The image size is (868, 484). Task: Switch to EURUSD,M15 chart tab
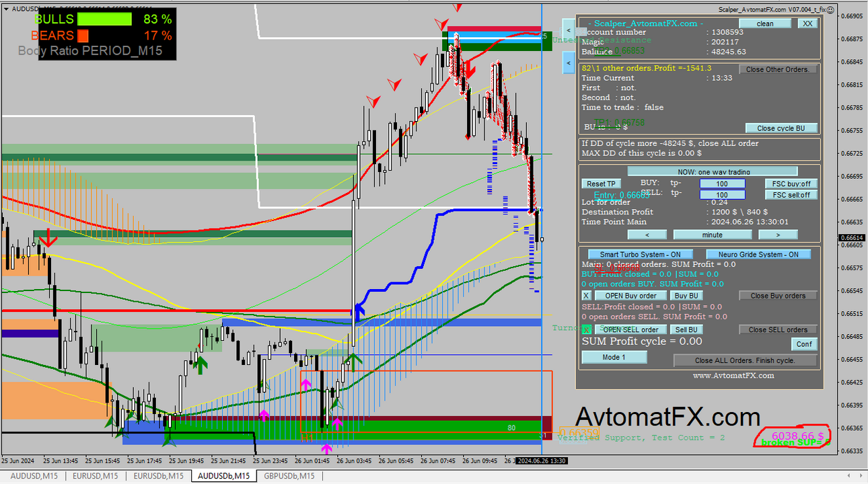pos(96,476)
